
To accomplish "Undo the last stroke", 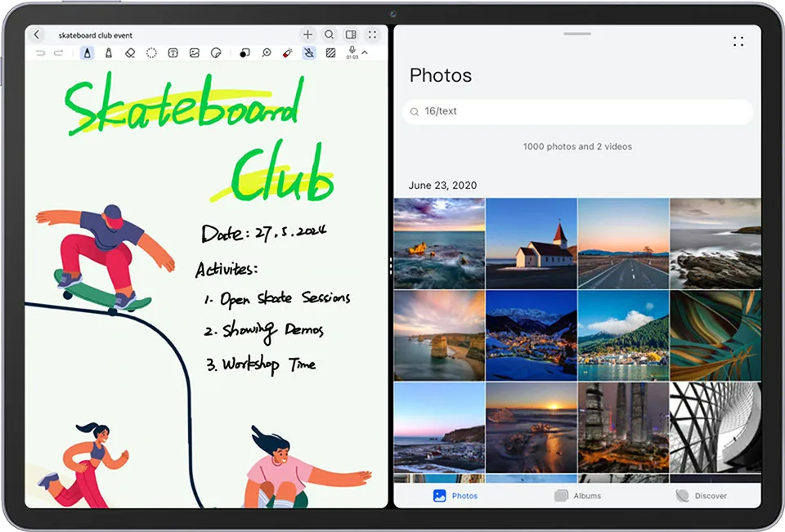I will pos(40,53).
